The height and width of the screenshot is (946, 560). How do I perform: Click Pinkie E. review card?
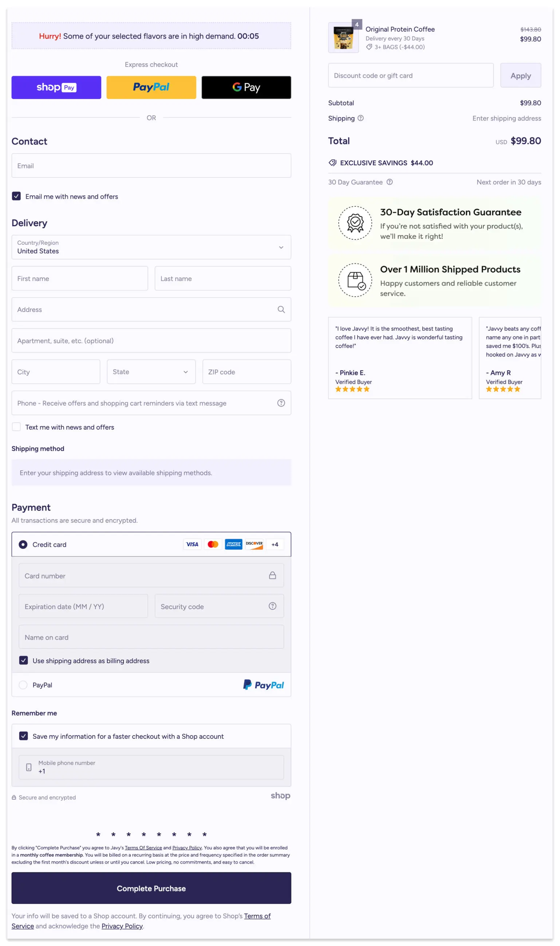click(x=400, y=358)
